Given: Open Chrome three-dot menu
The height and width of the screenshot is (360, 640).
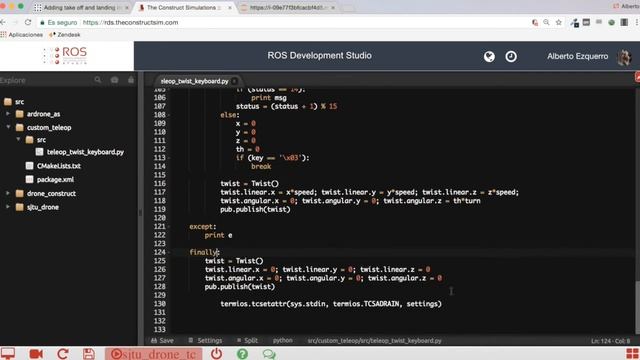Looking at the screenshot, I should [637, 22].
